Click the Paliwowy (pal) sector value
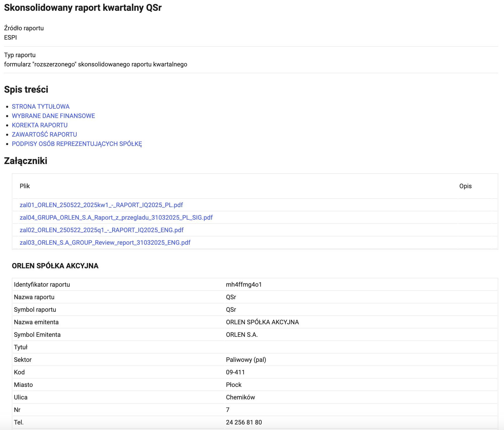Screen dimensions: 504x430 246,360
